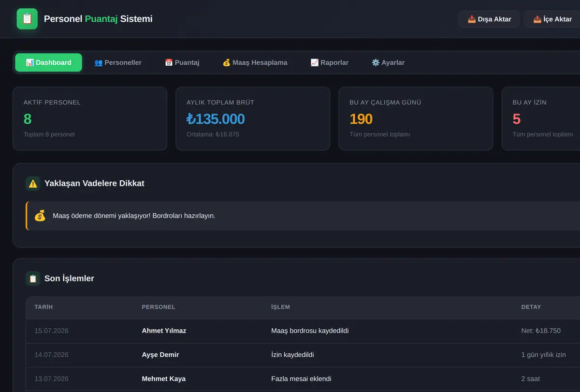This screenshot has height=392, width=580.
Task: Select the Aktif Personel stat card
Action: pos(90,118)
